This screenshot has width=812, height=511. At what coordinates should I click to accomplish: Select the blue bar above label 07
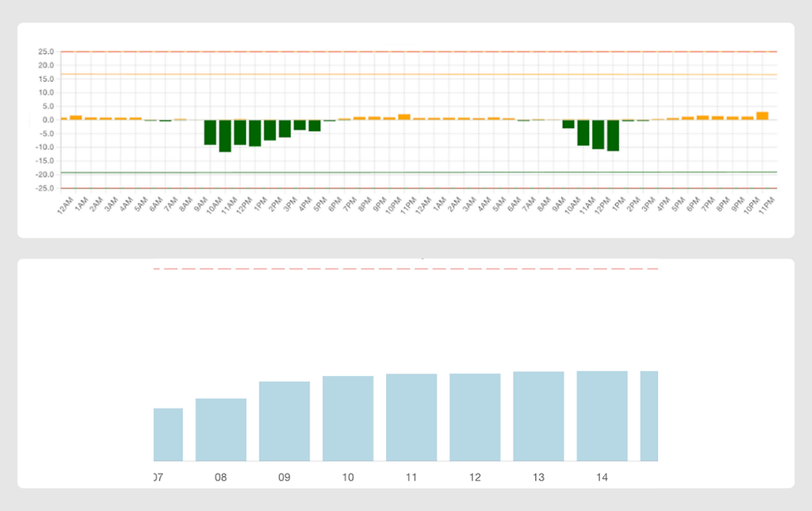tap(168, 435)
